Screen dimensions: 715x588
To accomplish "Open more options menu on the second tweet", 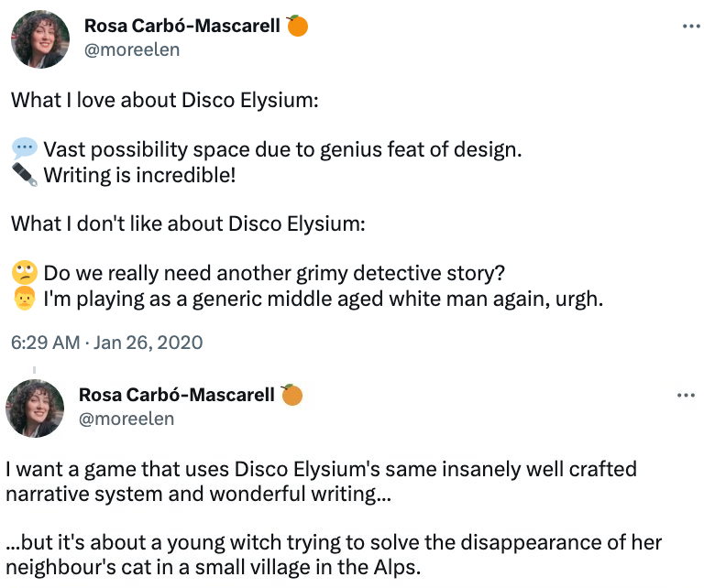I will (x=686, y=396).
